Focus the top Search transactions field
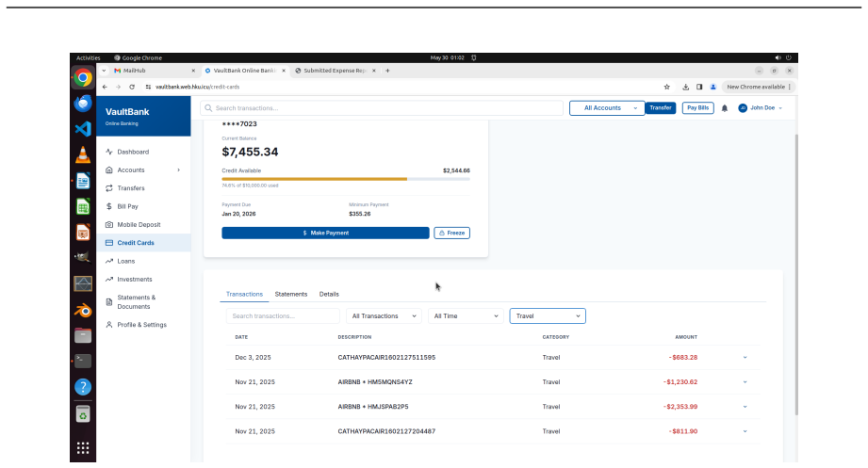Image resolution: width=868 pixels, height=468 pixels. (x=382, y=108)
